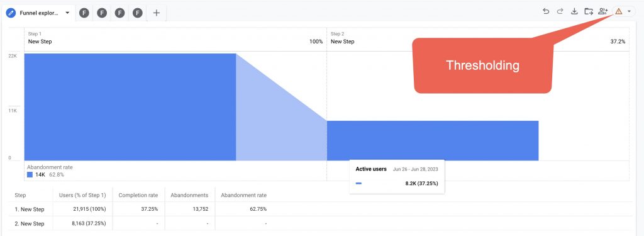Viewport: 644px width, 236px height.
Task: Click the thresholding warning triangle icon
Action: 619,11
